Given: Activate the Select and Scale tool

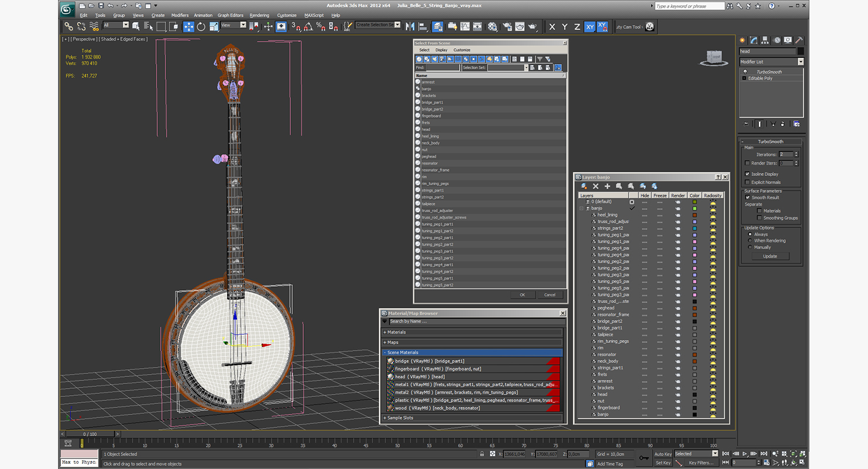Looking at the screenshot, I should tap(213, 26).
